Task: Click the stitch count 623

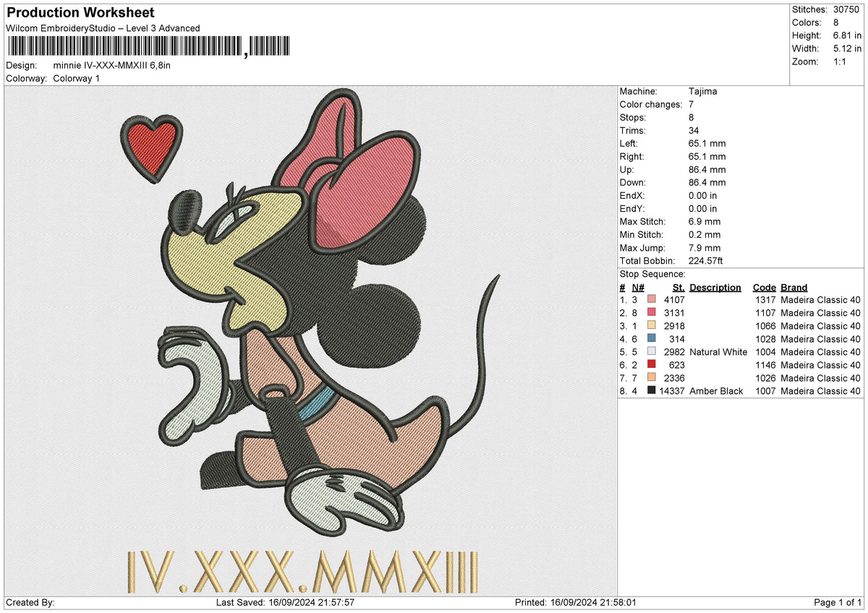Action: click(677, 365)
